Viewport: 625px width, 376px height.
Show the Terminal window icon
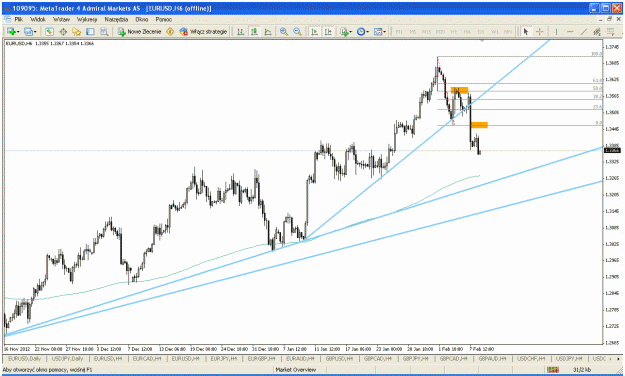pos(90,31)
